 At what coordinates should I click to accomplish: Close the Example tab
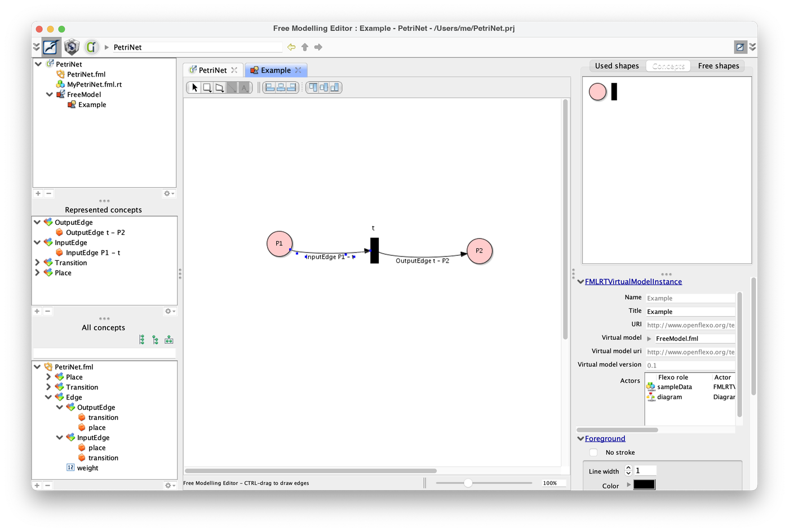click(x=298, y=70)
